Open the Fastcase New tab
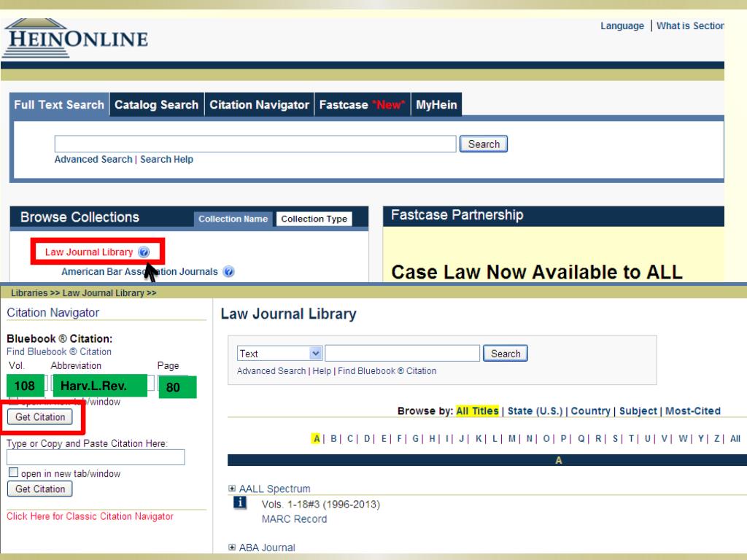 [362, 105]
